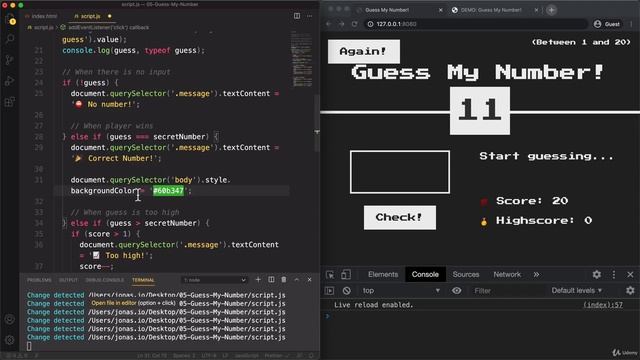
Task: Toggle live expression eye icon
Action: click(456, 291)
